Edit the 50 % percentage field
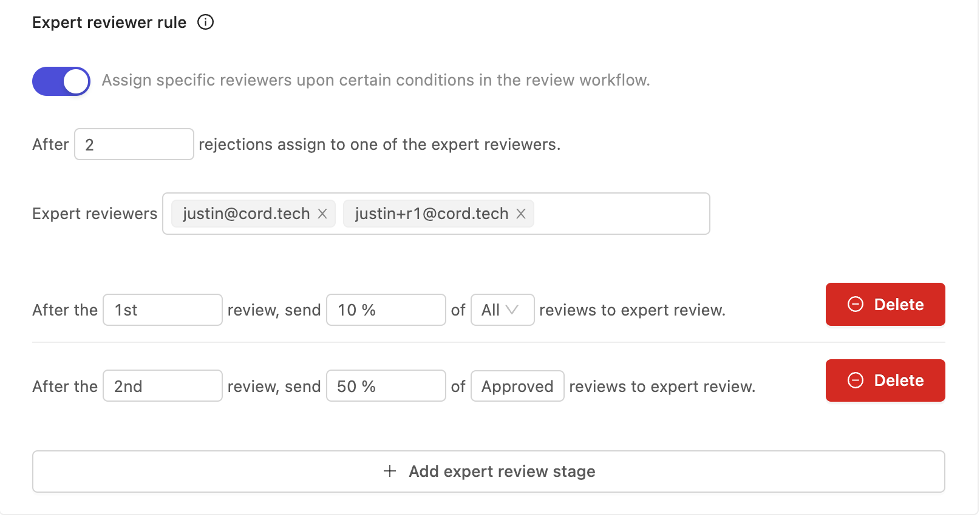 click(x=386, y=386)
